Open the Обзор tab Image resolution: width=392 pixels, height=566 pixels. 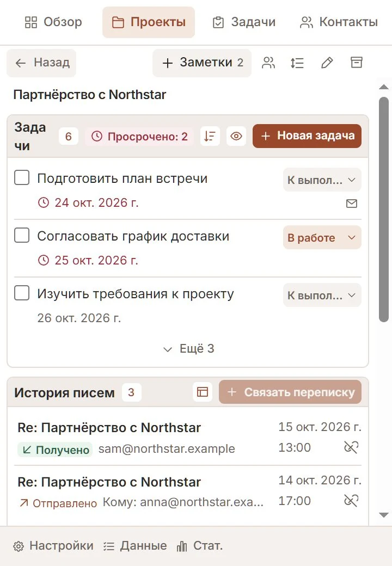coord(53,22)
